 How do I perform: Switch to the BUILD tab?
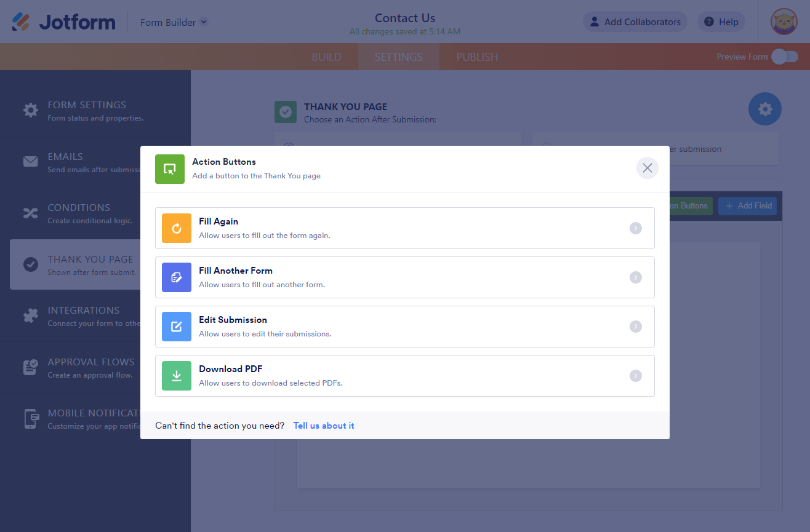point(326,57)
